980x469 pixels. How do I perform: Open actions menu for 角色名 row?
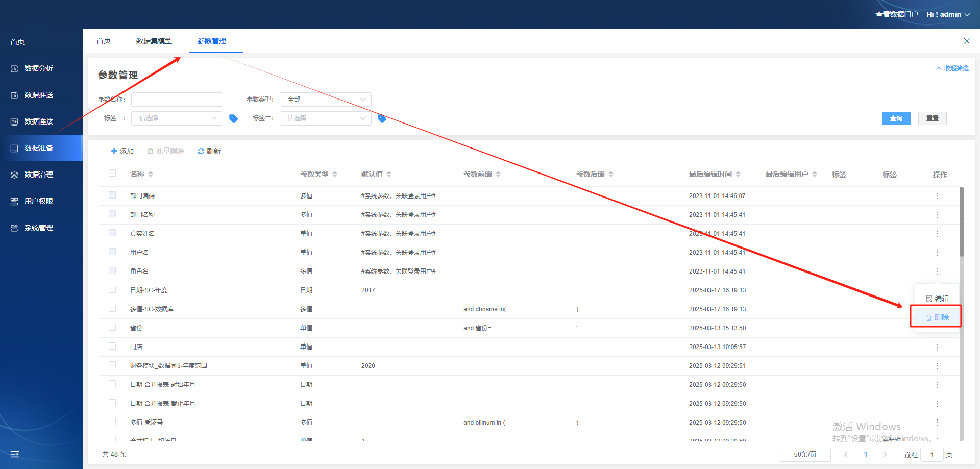[x=937, y=271]
